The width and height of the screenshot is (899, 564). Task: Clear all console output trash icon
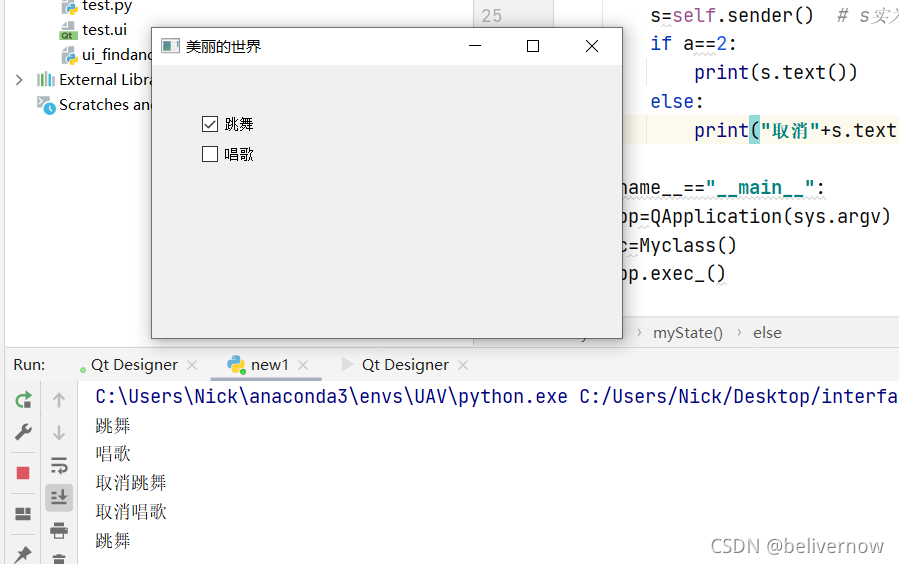click(59, 558)
